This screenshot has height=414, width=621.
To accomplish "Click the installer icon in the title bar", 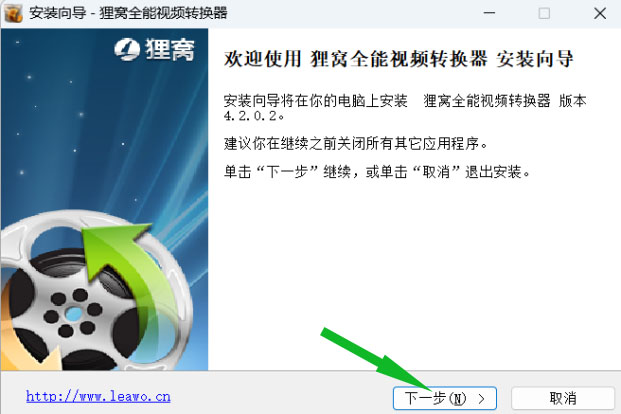I will pos(13,13).
